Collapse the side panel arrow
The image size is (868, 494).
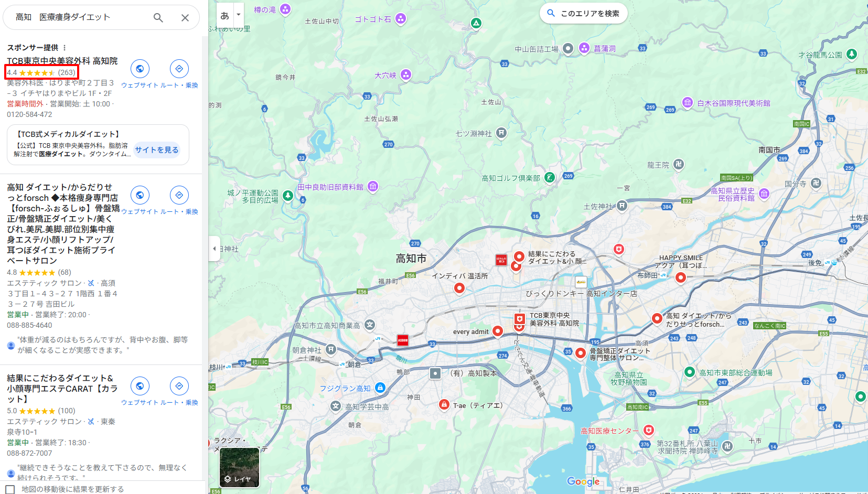tap(214, 249)
